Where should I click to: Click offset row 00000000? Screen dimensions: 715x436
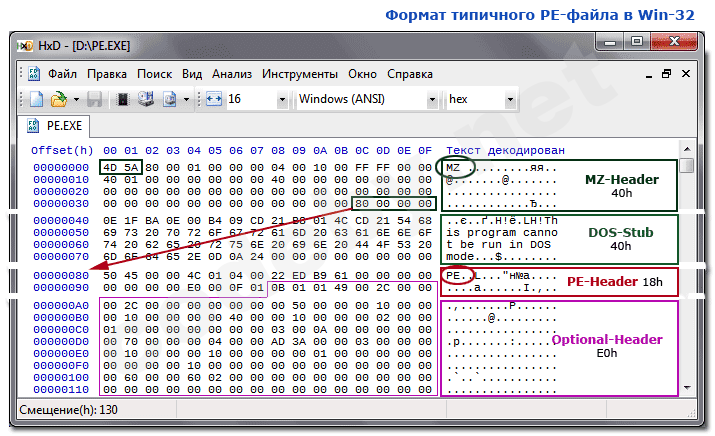(61, 168)
